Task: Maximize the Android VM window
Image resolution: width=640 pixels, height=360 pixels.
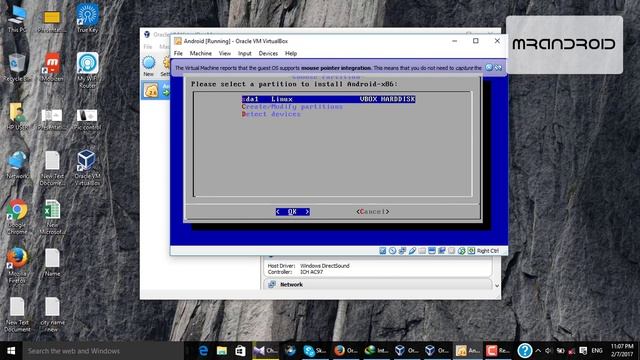Action: (x=476, y=41)
